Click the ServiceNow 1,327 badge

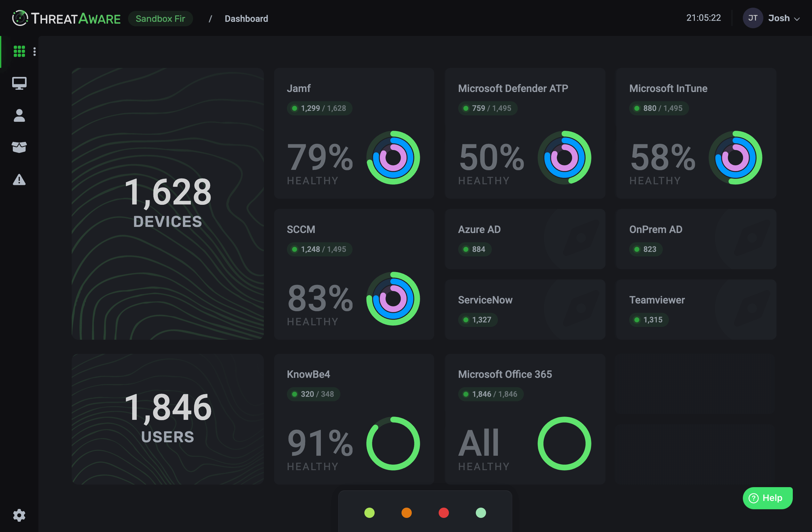(x=478, y=320)
